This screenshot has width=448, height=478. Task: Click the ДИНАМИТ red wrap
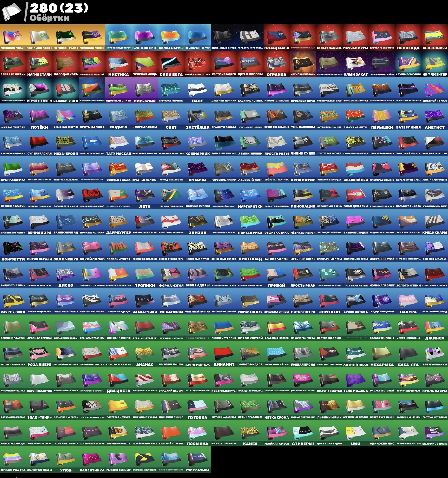pyautogui.click(x=224, y=353)
